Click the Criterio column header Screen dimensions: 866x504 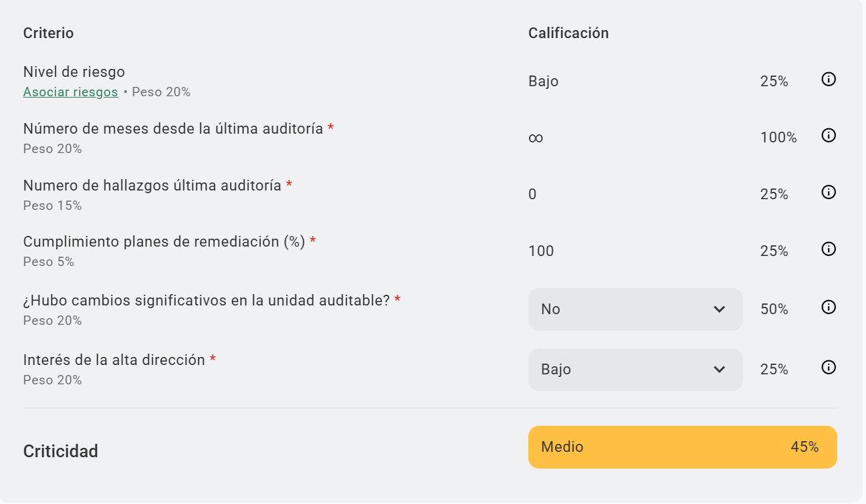[48, 33]
